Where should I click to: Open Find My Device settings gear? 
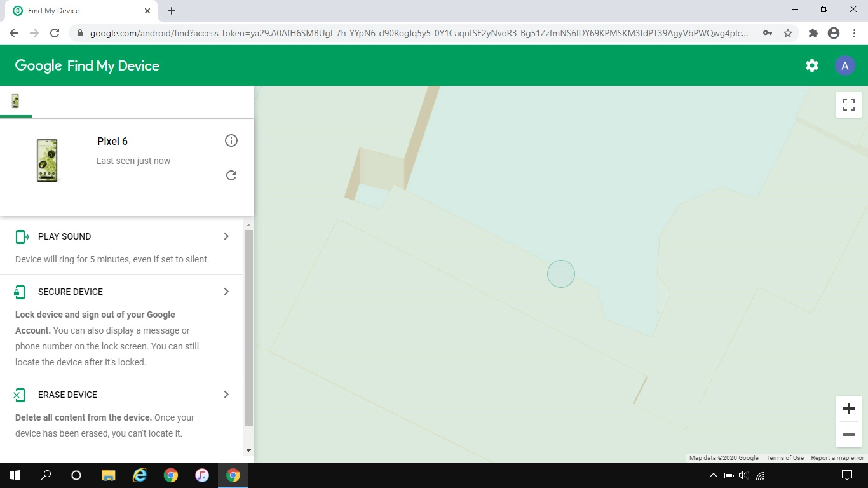811,65
